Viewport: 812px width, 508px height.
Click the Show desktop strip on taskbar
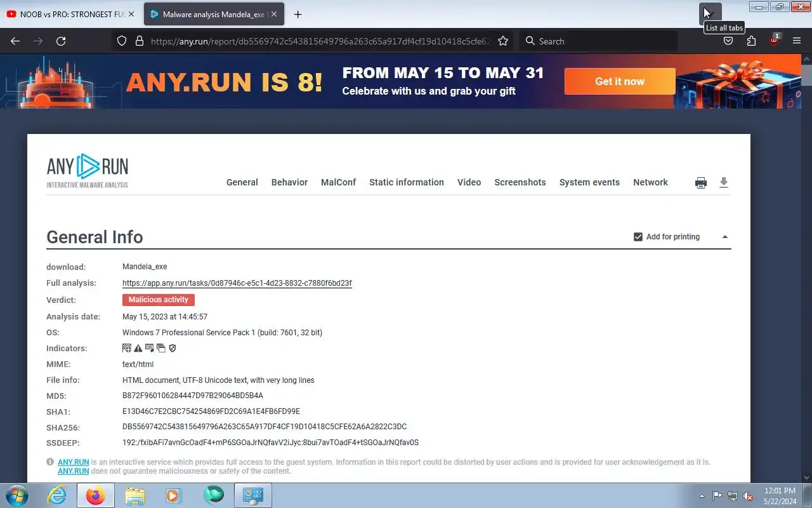pos(808,495)
